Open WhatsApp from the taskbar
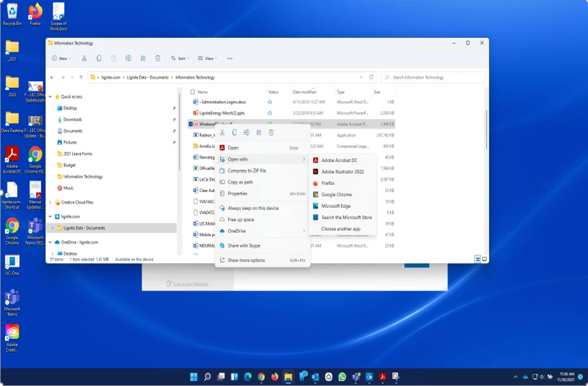Image resolution: width=588 pixels, height=386 pixels. pyautogui.click(x=342, y=377)
